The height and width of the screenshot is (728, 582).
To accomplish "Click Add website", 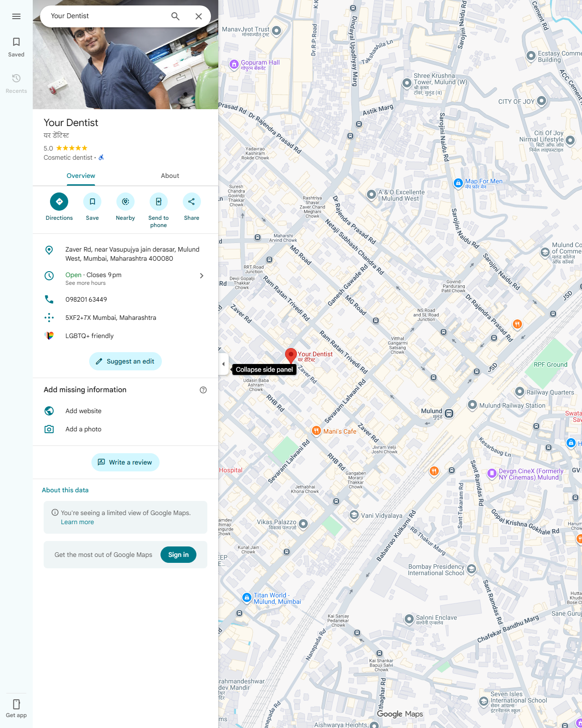I will pos(84,411).
